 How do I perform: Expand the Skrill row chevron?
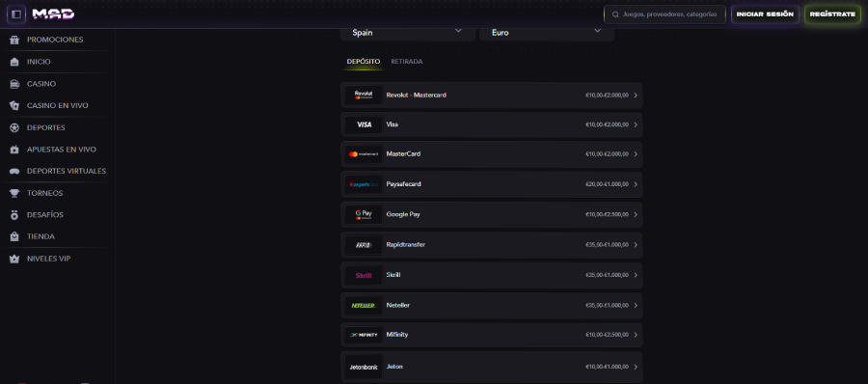pos(636,275)
